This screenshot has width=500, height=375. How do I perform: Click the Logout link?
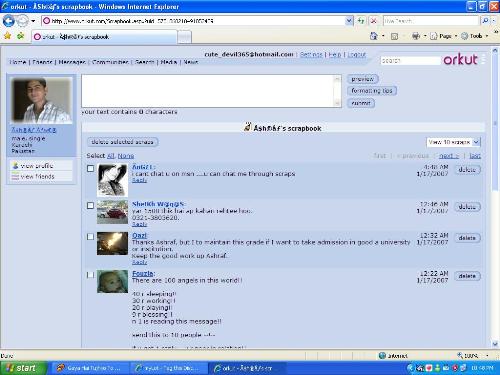click(x=357, y=54)
